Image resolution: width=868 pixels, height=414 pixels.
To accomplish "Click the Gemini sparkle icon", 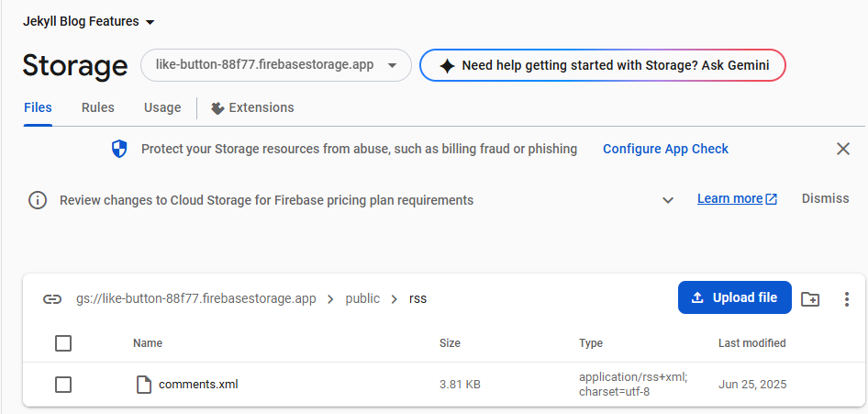I will (x=447, y=66).
